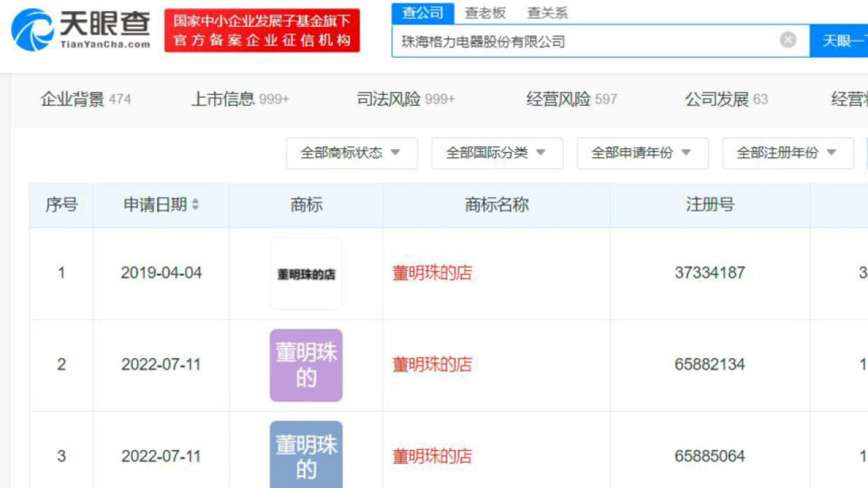Click the TianYanCha logo
The width and height of the screenshot is (868, 488).
(81, 30)
